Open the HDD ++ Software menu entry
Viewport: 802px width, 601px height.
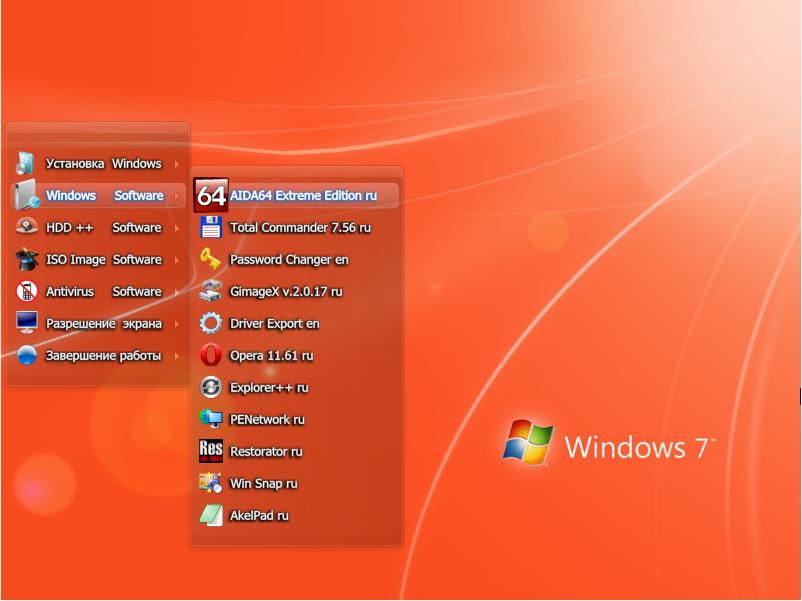98,227
